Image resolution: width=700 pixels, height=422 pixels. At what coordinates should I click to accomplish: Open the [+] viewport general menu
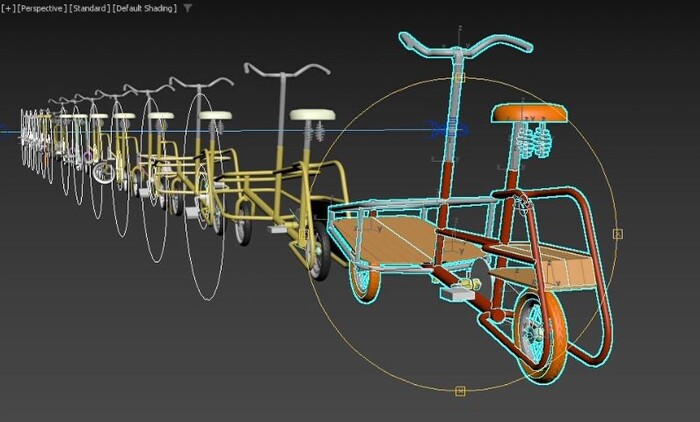tap(8, 8)
